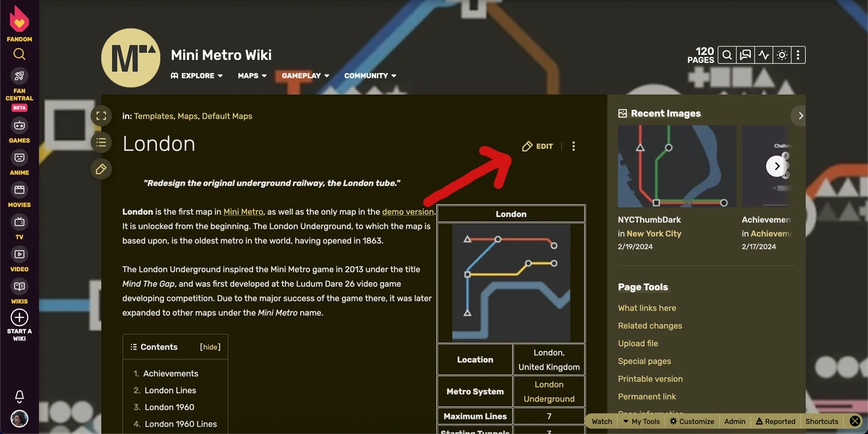868x434 pixels.
Task: Open Discussions via the speech bubble icon
Action: 744,54
